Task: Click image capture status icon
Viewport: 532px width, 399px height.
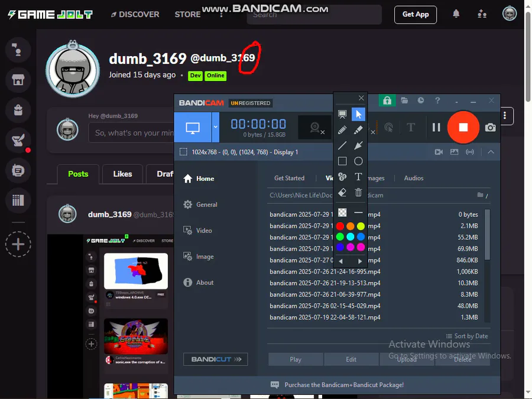Action: click(455, 152)
